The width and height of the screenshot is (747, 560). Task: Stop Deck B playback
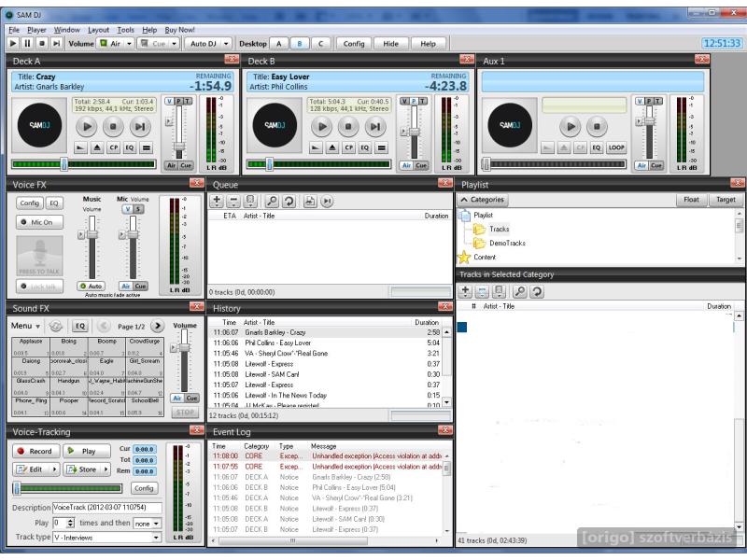click(x=348, y=127)
